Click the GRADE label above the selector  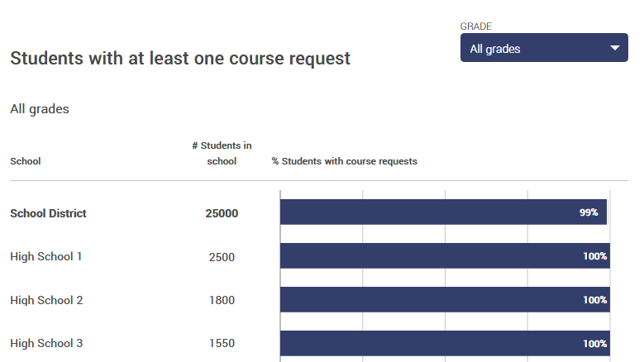click(x=476, y=26)
